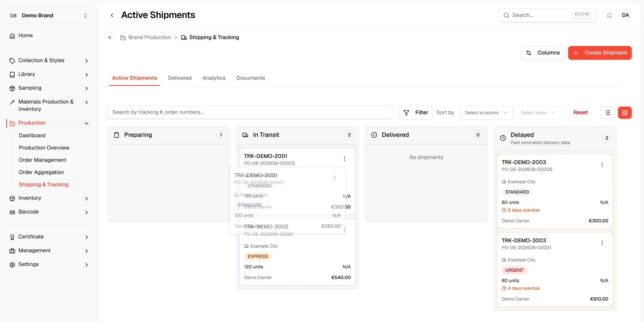Expand the Barcode sidebar section

coord(49,212)
